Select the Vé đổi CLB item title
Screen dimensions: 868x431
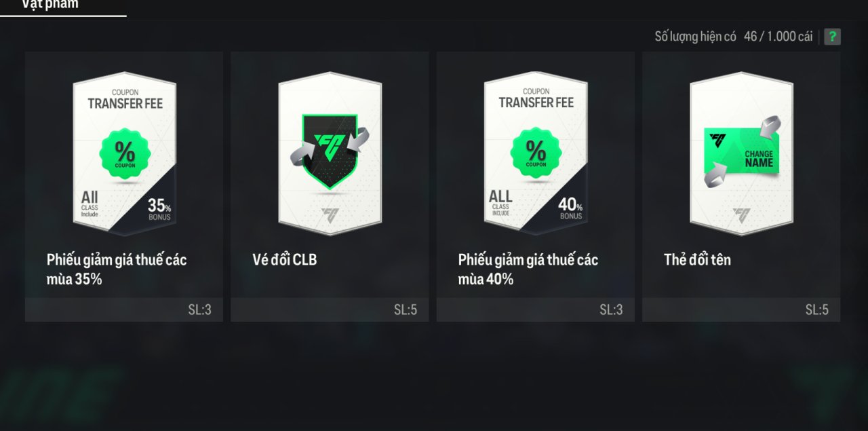[285, 260]
